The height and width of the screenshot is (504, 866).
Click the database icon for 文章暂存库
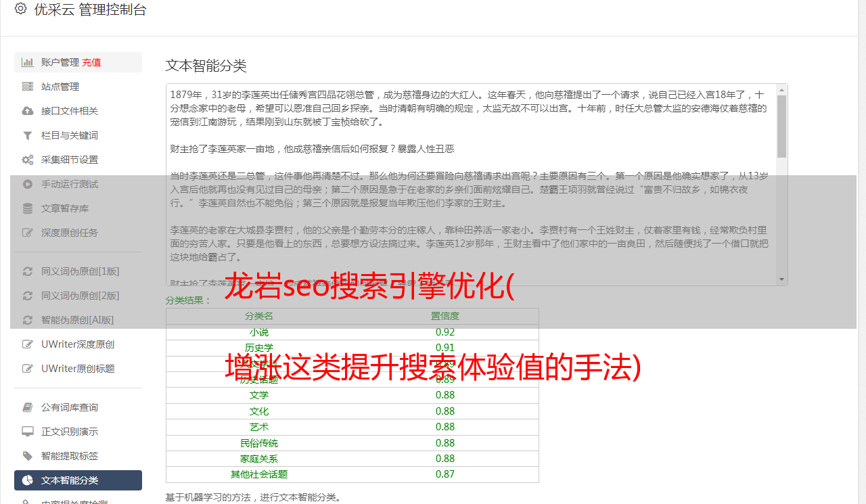click(x=28, y=208)
